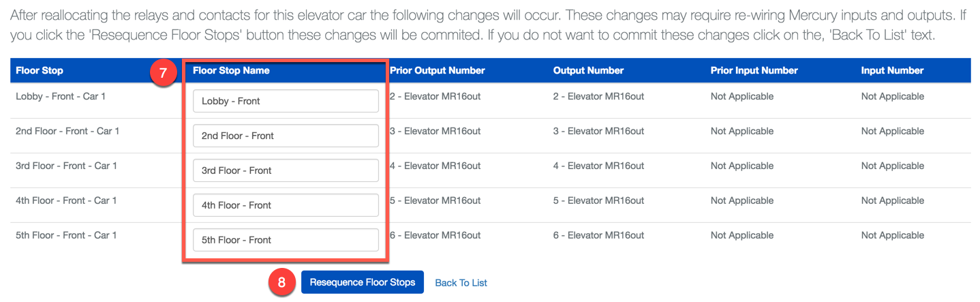980x302 pixels.
Task: Click the Output Number column header
Action: click(588, 70)
